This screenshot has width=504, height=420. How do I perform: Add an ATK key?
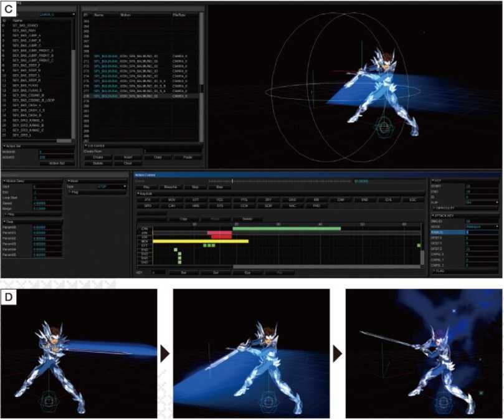[x=148, y=199]
